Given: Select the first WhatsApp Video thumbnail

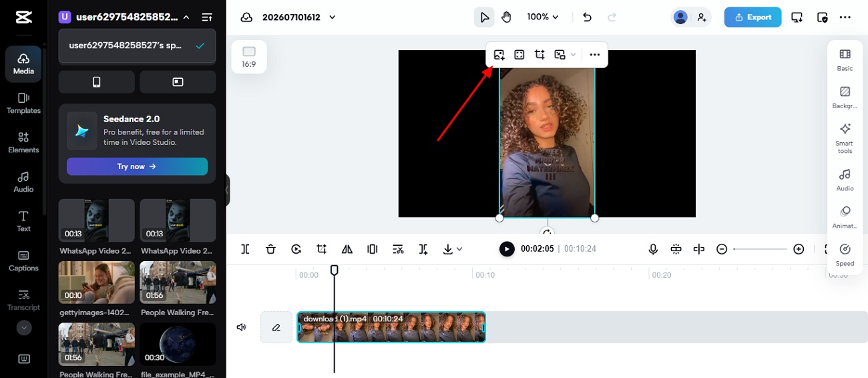Looking at the screenshot, I should pyautogui.click(x=97, y=220).
